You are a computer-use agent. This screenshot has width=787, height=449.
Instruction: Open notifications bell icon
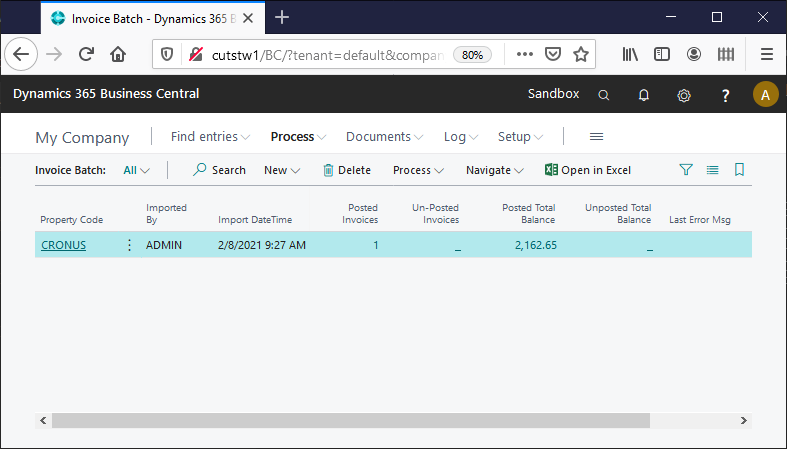643,95
